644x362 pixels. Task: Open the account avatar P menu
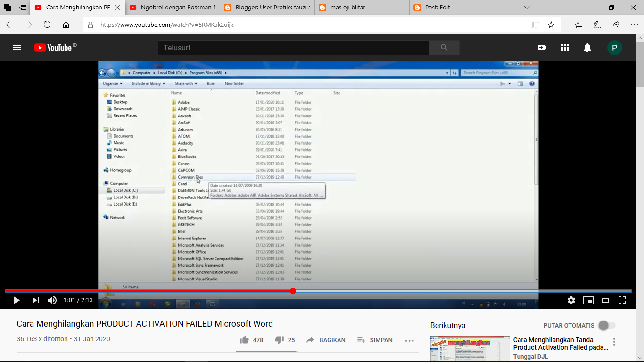click(614, 48)
